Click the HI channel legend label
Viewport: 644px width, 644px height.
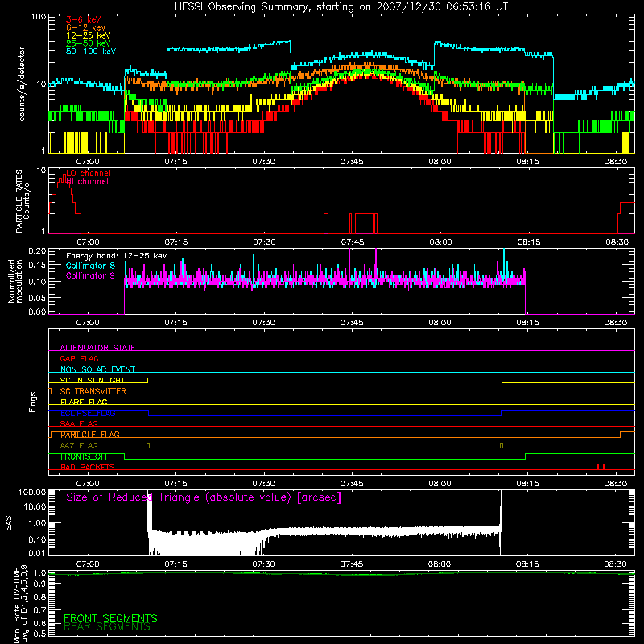[88, 182]
